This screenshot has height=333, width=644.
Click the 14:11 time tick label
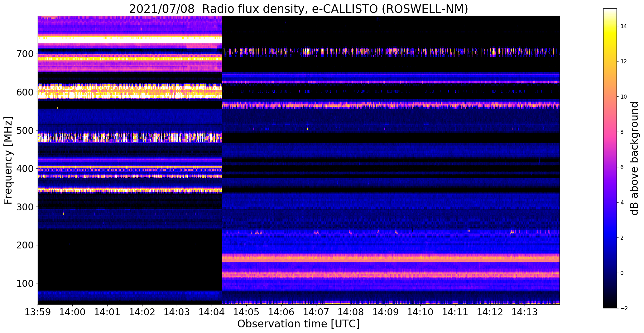coord(455,312)
